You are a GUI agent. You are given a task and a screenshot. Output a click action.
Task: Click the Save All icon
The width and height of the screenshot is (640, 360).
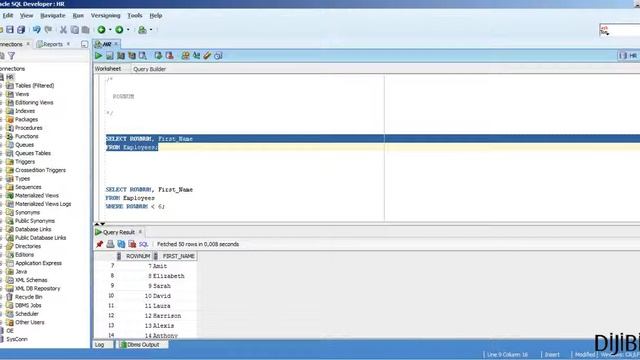[21, 29]
